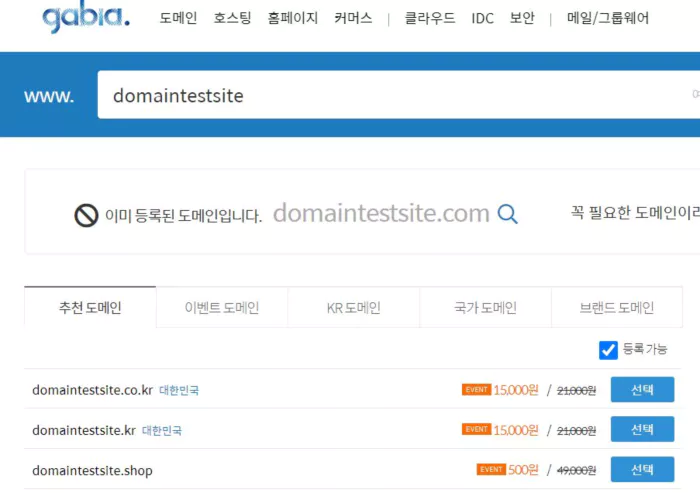Open the 호스팅 menu
Image resolution: width=700 pixels, height=493 pixels.
232,18
